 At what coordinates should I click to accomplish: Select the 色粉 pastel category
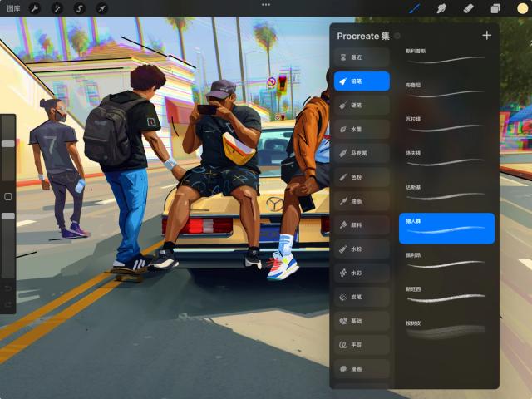(x=362, y=177)
